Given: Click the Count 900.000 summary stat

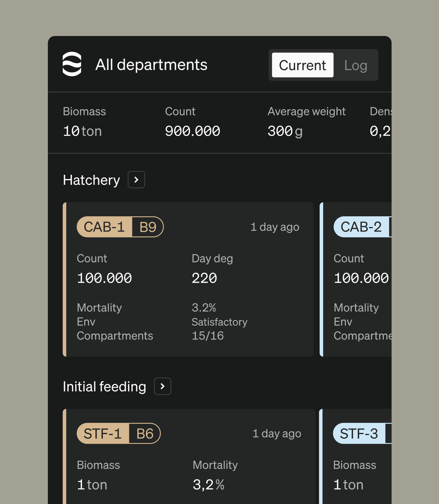Looking at the screenshot, I should (193, 122).
